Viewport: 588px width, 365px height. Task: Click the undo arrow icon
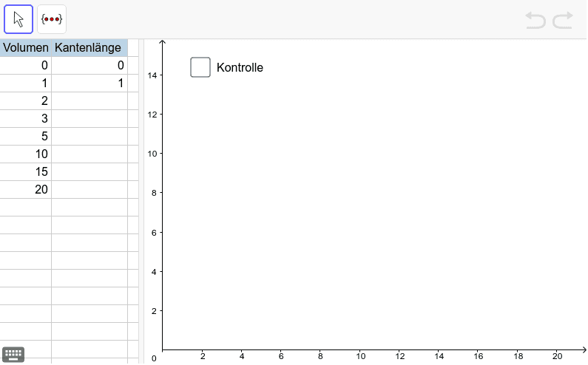click(535, 20)
